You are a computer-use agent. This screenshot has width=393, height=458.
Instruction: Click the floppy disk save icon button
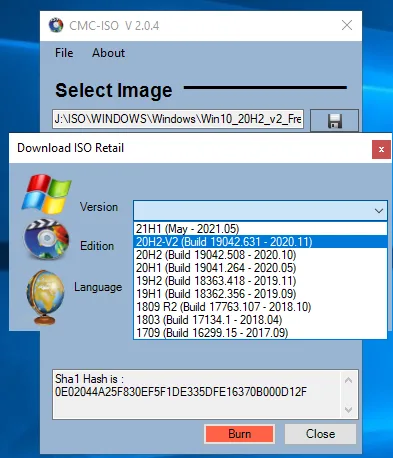[334, 120]
